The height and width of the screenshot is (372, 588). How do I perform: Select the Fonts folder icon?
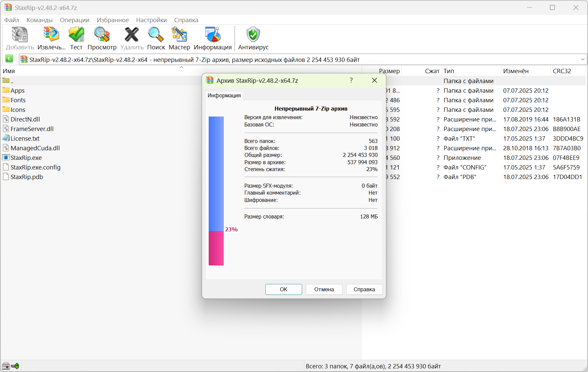6,100
